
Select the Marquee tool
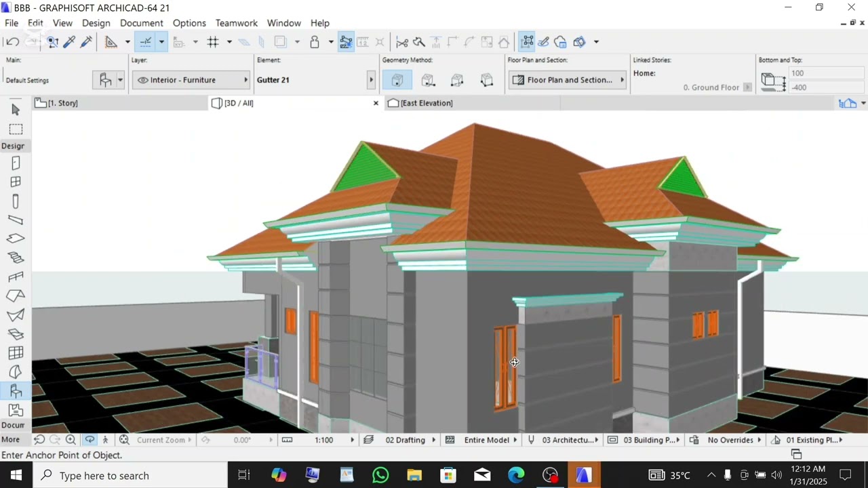coord(16,129)
